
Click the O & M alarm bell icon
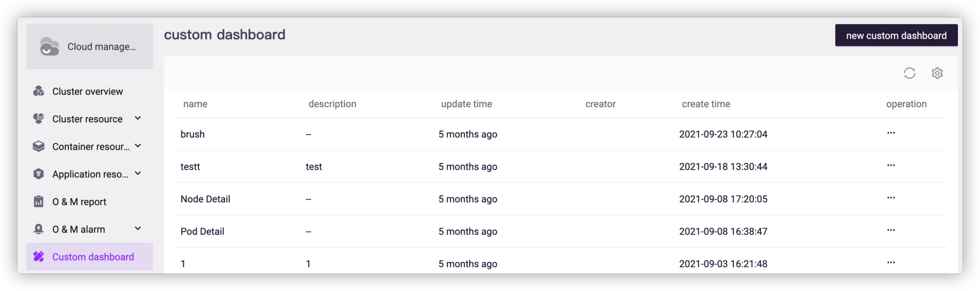pyautogui.click(x=39, y=229)
